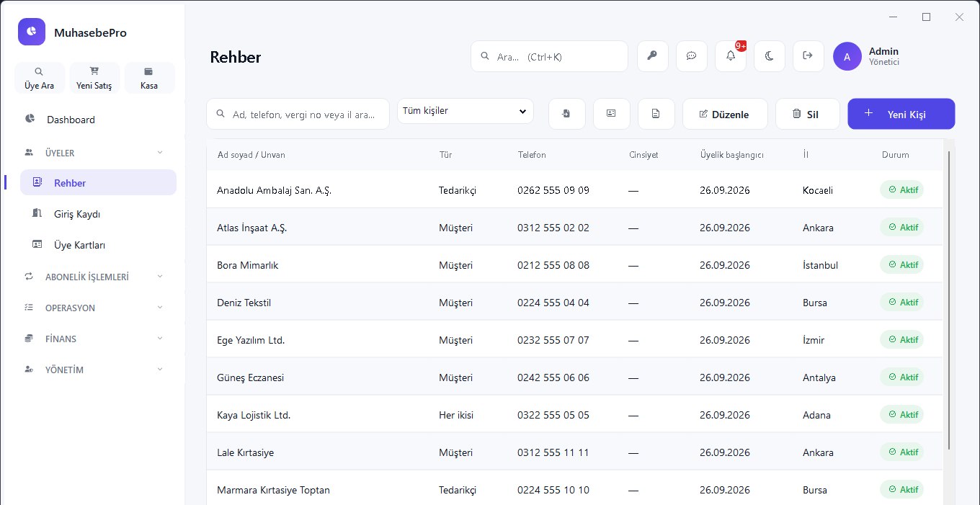Viewport: 980px width, 505px height.
Task: Open the chat messages icon
Action: 692,56
